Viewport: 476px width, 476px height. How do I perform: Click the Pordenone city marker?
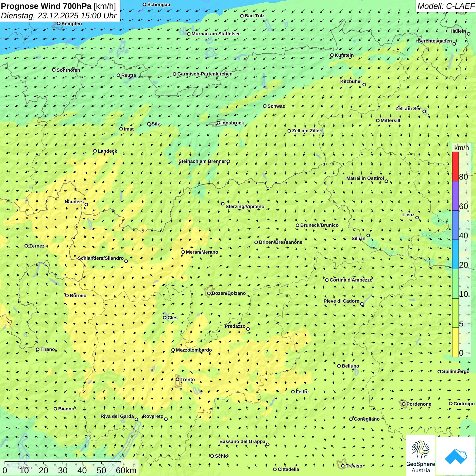[x=404, y=404]
